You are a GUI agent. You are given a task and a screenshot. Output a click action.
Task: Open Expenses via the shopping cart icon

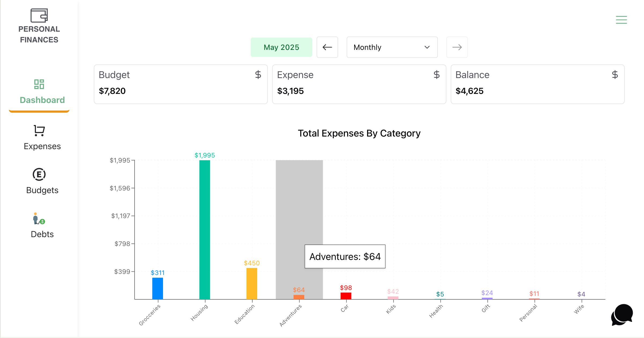[39, 131]
